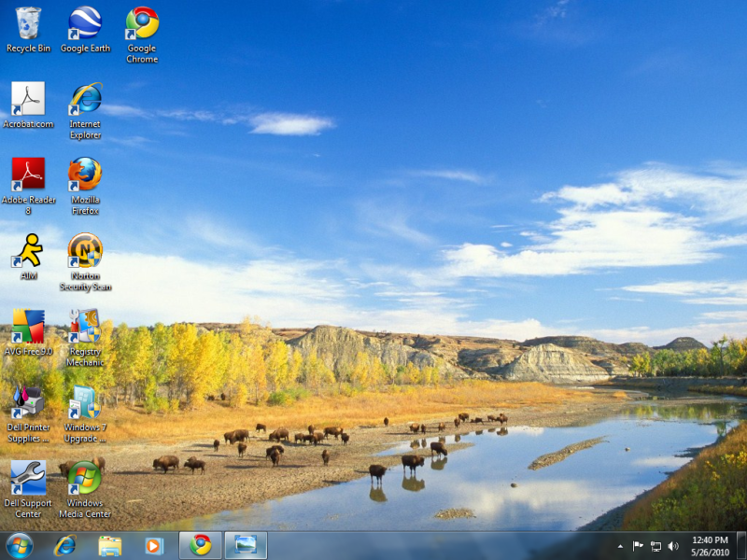Click the Windows 7 Upgrade shortcut
Viewport: 747px width, 560px height.
(85, 402)
